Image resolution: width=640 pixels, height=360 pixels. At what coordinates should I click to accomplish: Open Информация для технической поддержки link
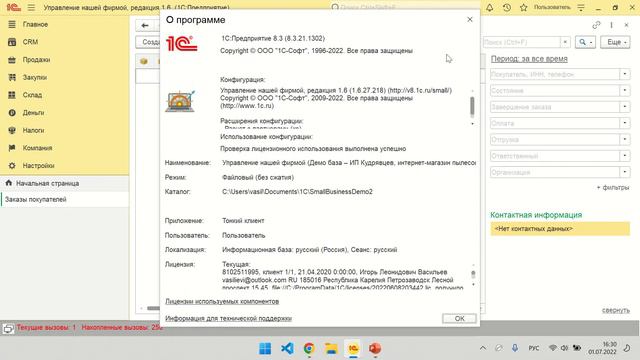(228, 318)
